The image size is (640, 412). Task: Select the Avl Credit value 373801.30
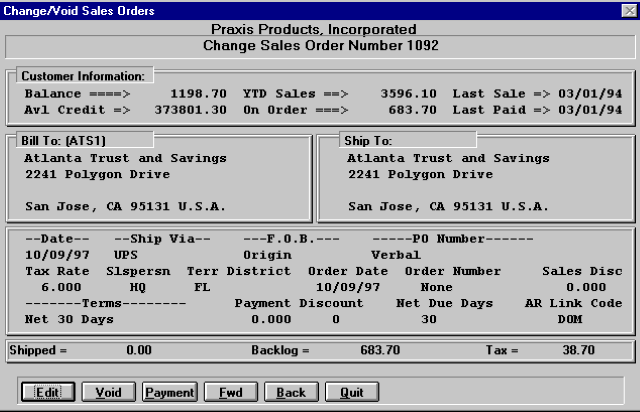coord(191,110)
